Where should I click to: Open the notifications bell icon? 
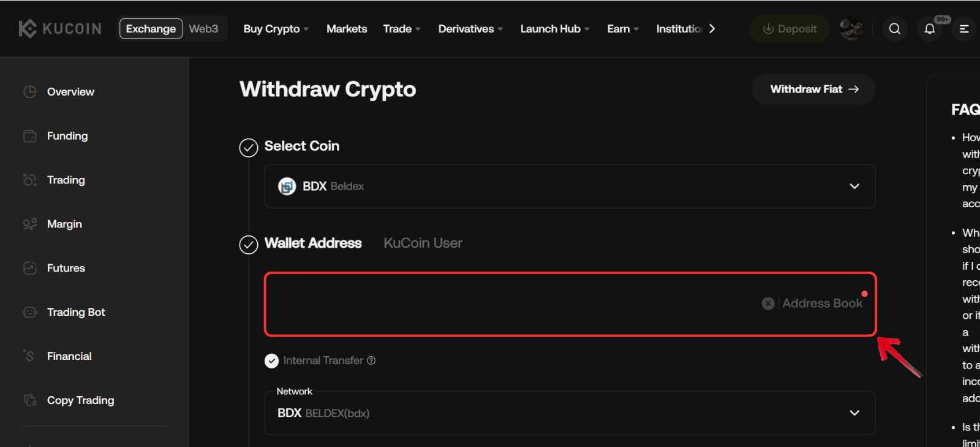929,28
